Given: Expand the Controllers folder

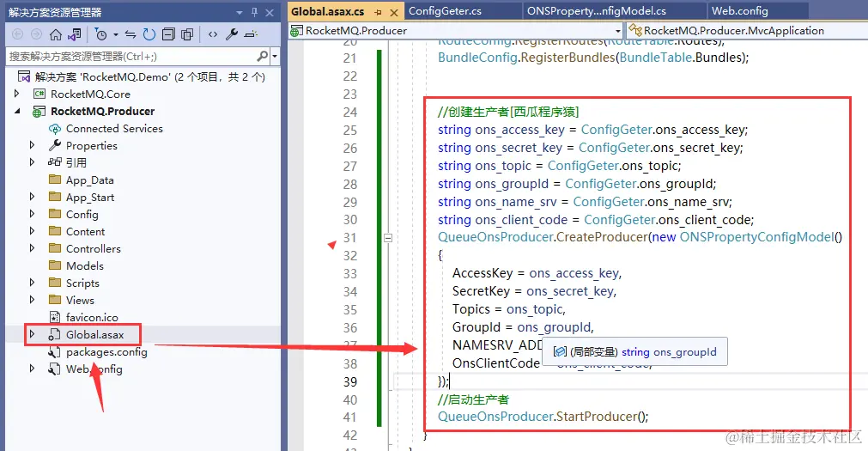Looking at the screenshot, I should [x=32, y=248].
